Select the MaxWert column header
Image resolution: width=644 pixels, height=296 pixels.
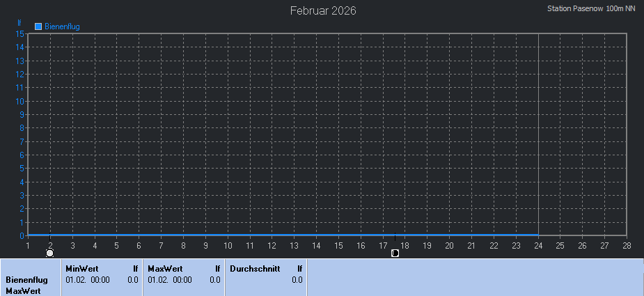coord(164,268)
